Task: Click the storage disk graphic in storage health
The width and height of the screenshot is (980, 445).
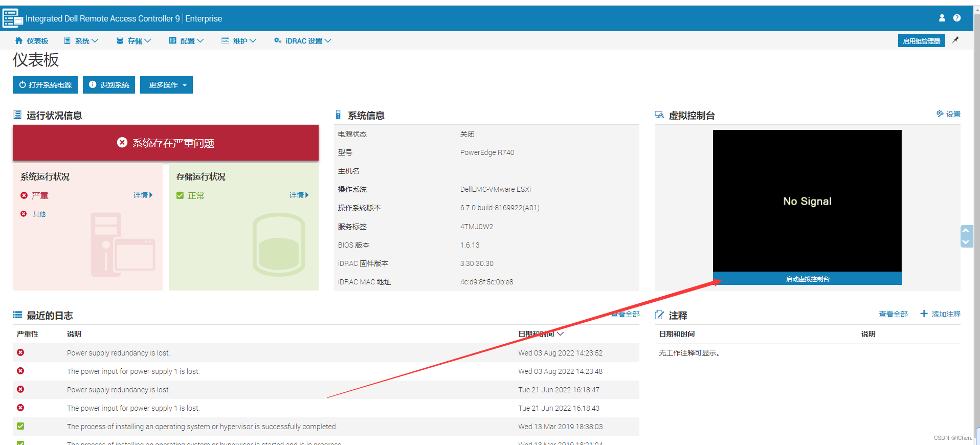Action: coord(279,244)
